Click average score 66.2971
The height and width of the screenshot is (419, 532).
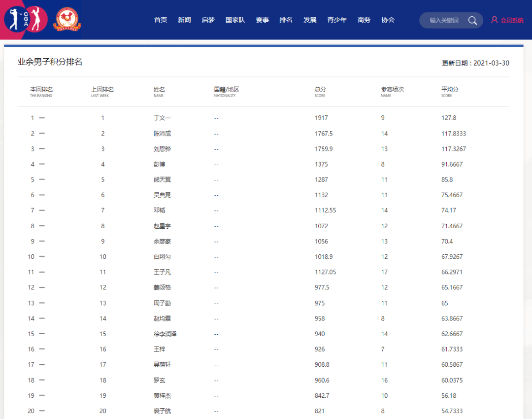point(452,272)
